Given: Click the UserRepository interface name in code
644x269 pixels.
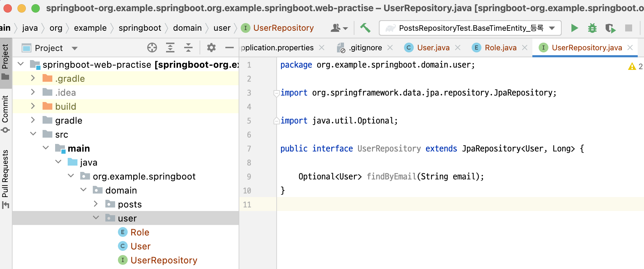Looking at the screenshot, I should pos(389,148).
